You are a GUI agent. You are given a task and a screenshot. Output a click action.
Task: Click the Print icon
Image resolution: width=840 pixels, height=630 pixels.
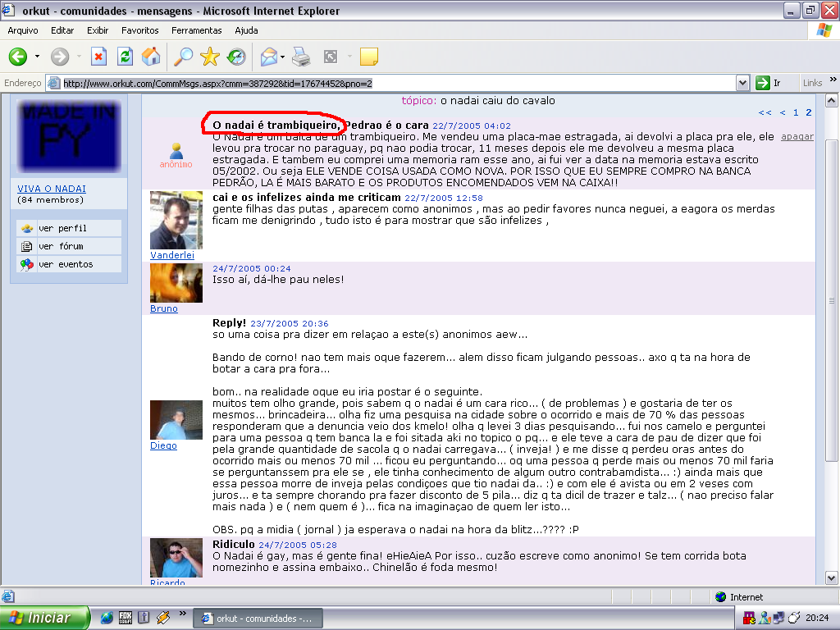click(301, 57)
